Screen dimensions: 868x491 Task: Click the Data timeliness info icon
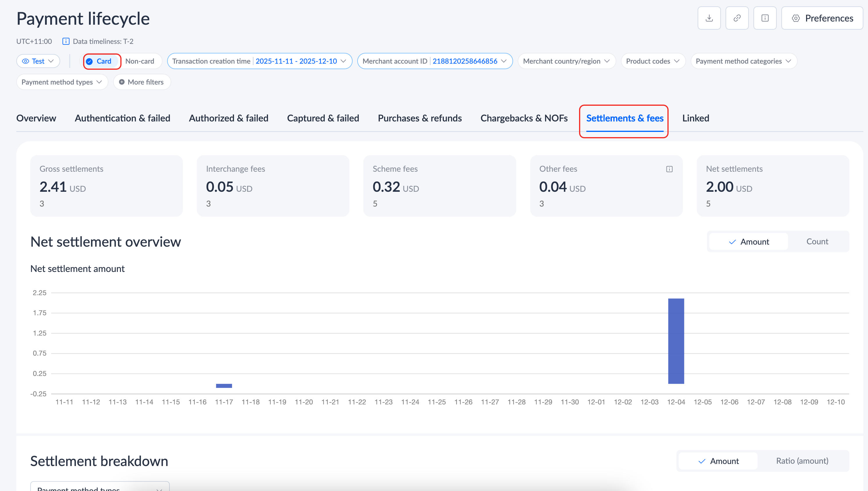tap(66, 42)
